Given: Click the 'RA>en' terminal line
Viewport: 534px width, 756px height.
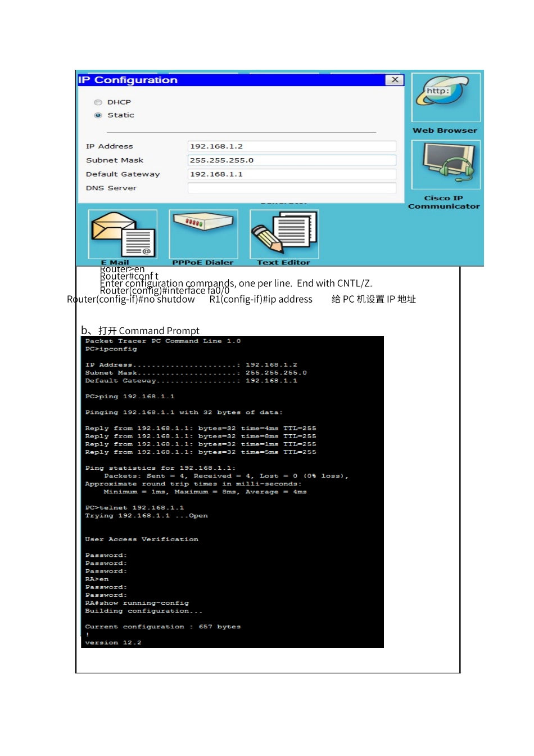Looking at the screenshot, I should (x=97, y=579).
